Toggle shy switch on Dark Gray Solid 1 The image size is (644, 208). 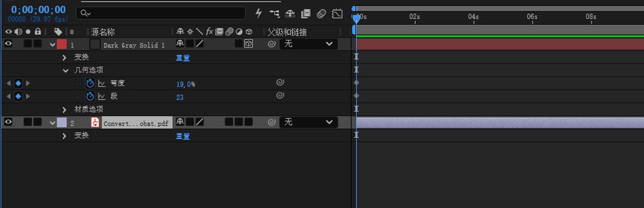pos(180,44)
